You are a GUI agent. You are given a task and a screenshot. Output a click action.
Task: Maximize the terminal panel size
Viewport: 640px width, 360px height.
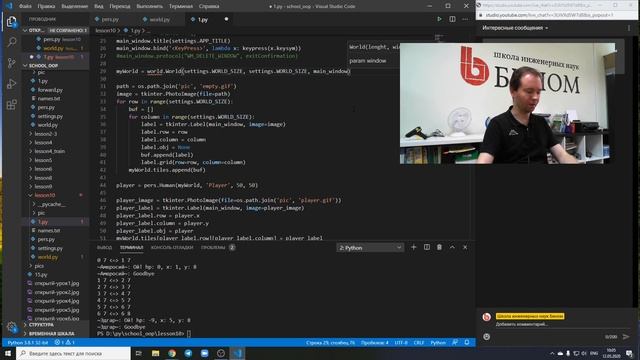point(452,247)
